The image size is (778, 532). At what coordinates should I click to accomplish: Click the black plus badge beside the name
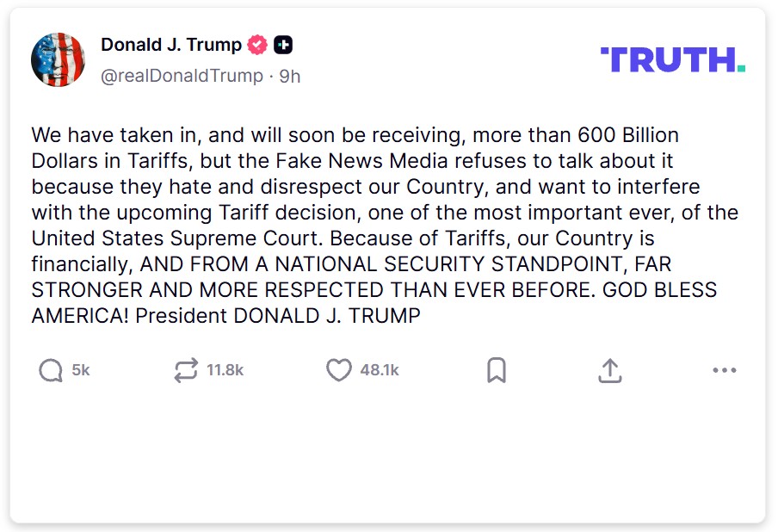pyautogui.click(x=283, y=45)
